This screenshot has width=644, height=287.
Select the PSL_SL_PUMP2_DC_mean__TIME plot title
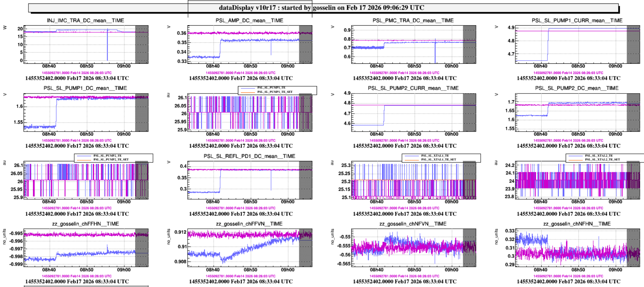(577, 88)
